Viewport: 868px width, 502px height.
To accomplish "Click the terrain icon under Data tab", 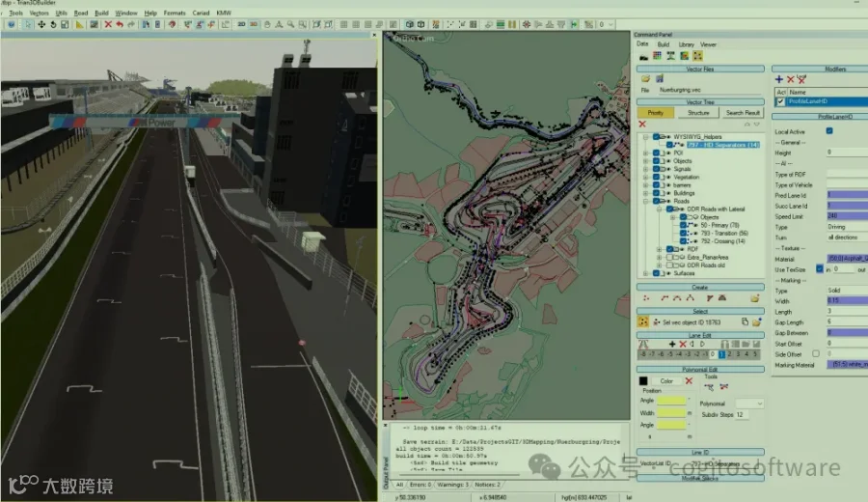I will (x=643, y=56).
